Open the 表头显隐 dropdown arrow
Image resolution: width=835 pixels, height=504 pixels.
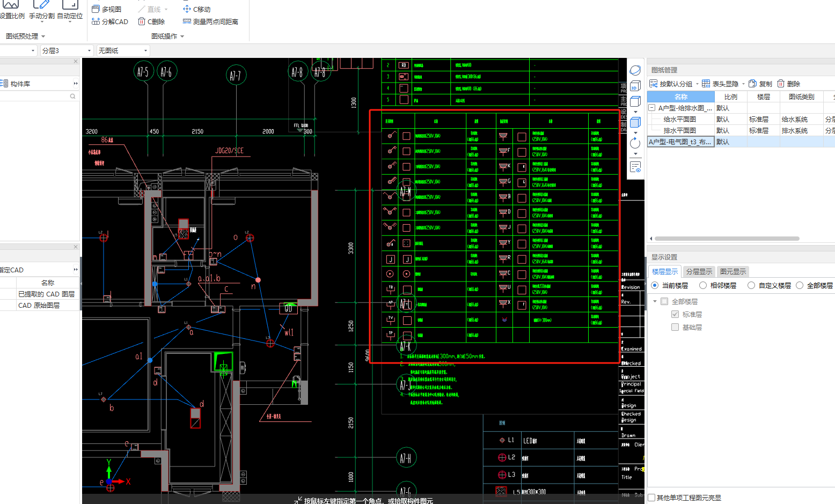pyautogui.click(x=743, y=84)
